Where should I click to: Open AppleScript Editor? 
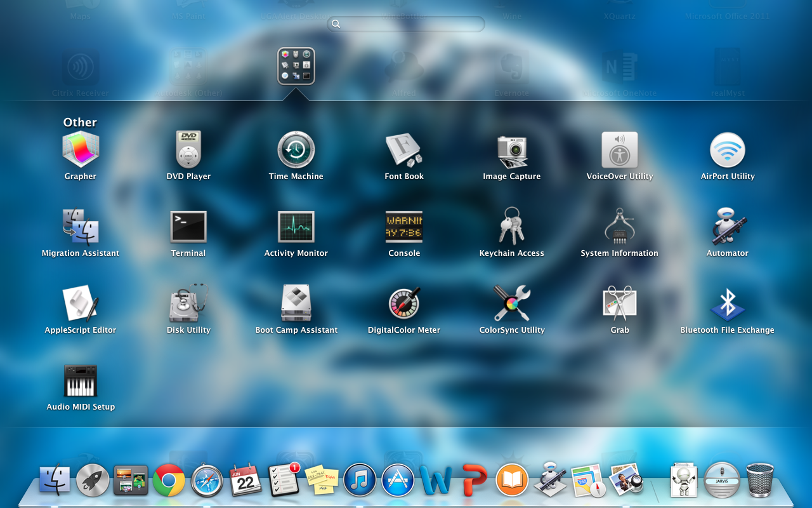pyautogui.click(x=81, y=304)
